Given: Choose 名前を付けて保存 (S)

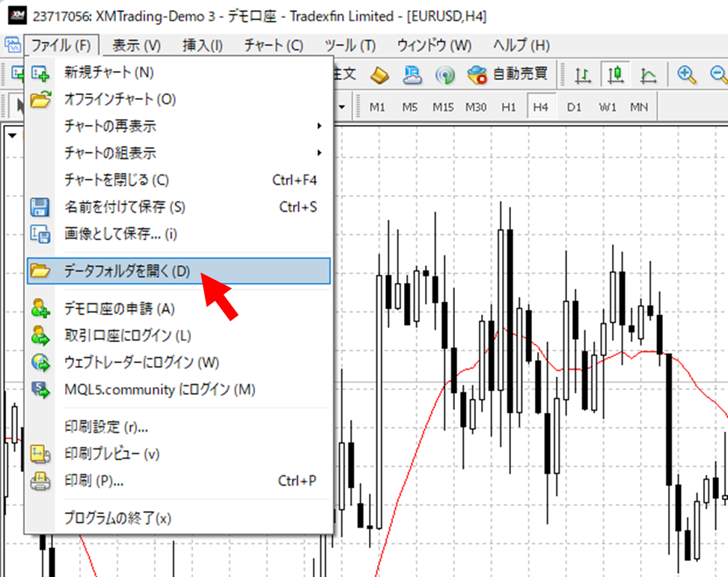Looking at the screenshot, I should [179, 207].
